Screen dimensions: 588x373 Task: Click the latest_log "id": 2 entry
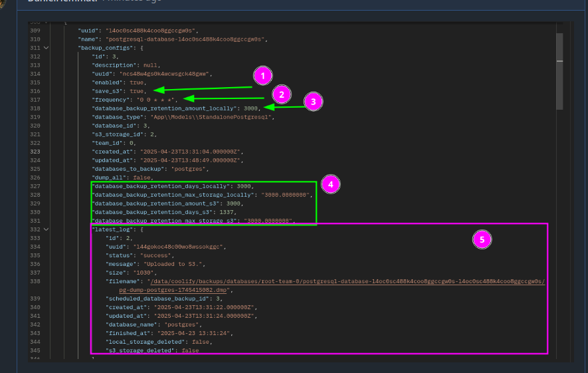(x=118, y=238)
